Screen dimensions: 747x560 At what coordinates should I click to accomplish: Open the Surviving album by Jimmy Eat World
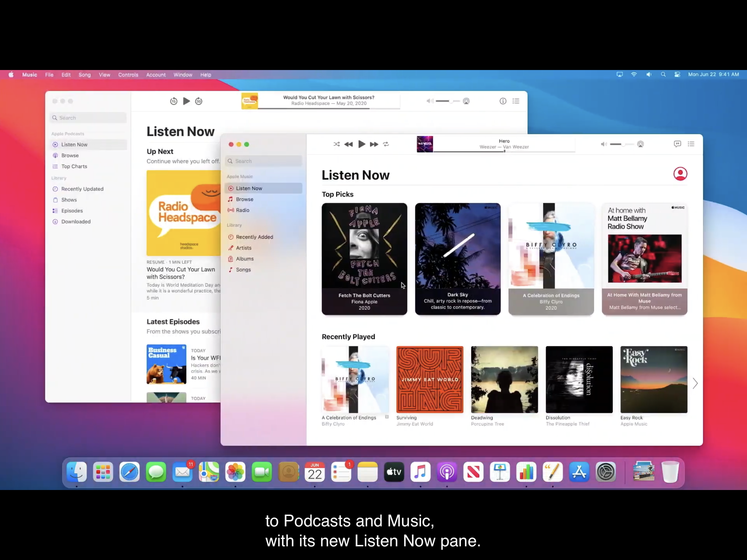point(430,379)
